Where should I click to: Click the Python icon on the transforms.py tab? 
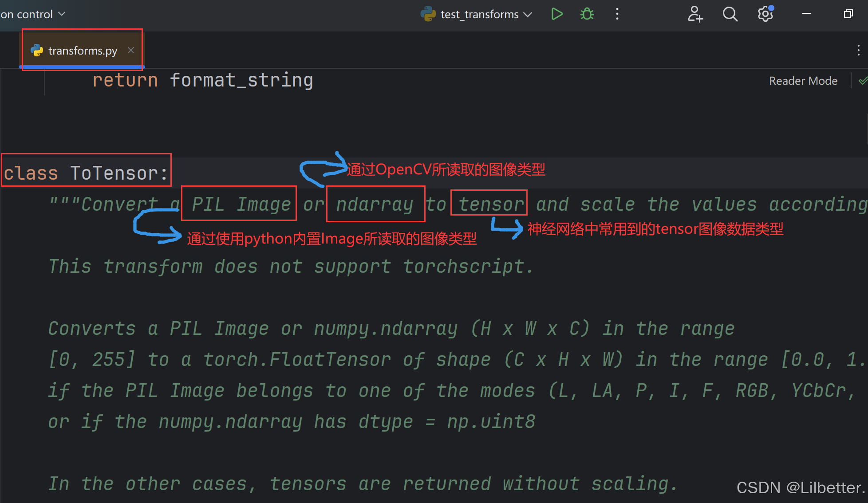[x=37, y=51]
